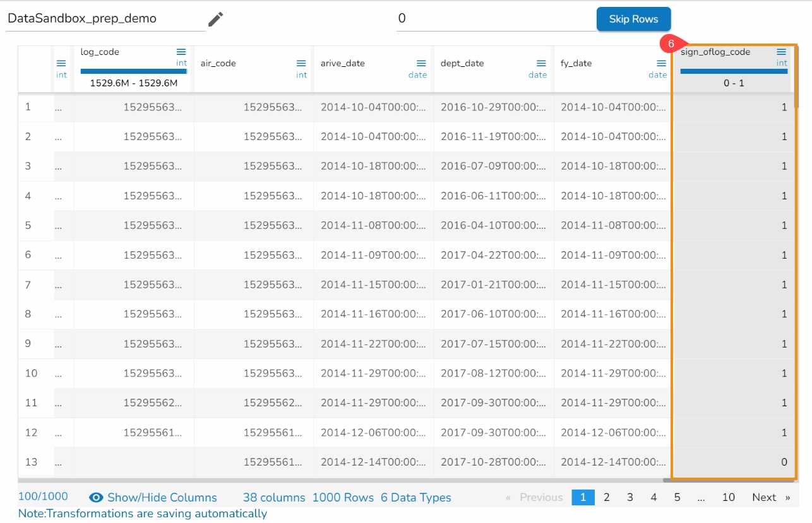
Task: Click the red step 6 badge marker
Action: click(x=671, y=44)
